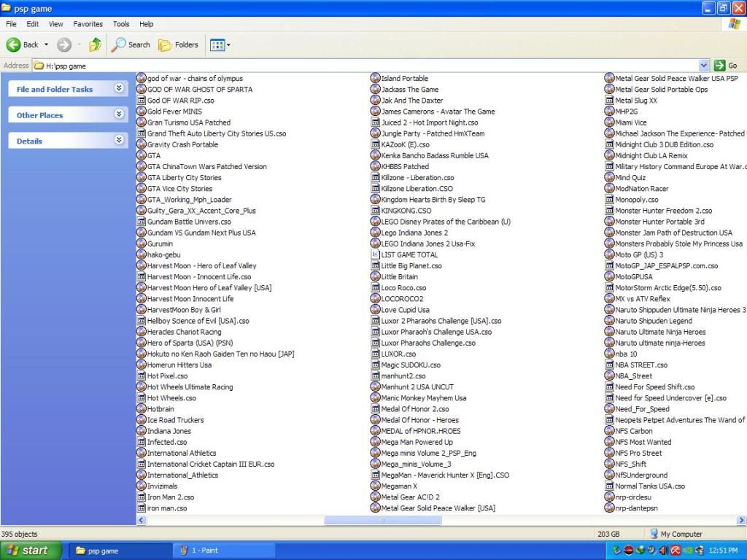Select the Magic SUDOKU.cso file icon
747x560 pixels.
click(x=375, y=365)
